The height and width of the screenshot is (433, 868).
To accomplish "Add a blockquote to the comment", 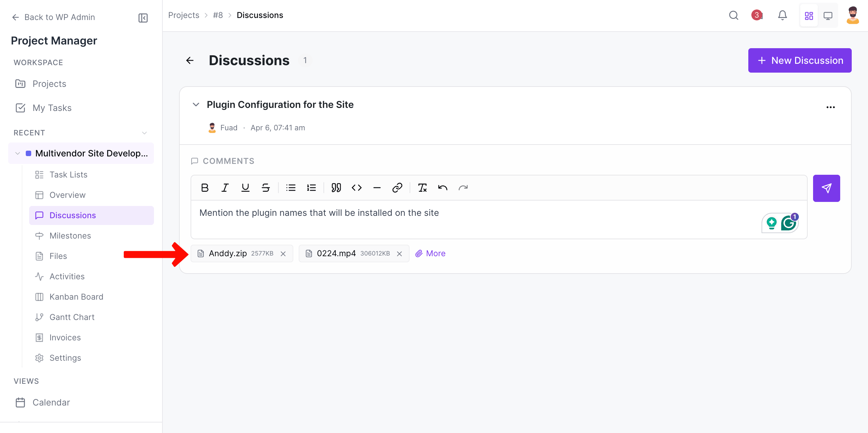I will click(336, 188).
